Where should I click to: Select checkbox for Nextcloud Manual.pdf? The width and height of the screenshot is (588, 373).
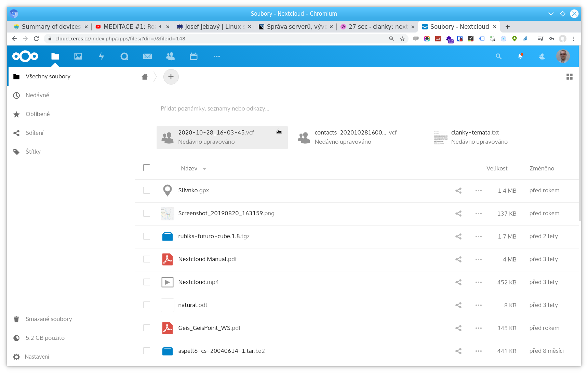[147, 259]
